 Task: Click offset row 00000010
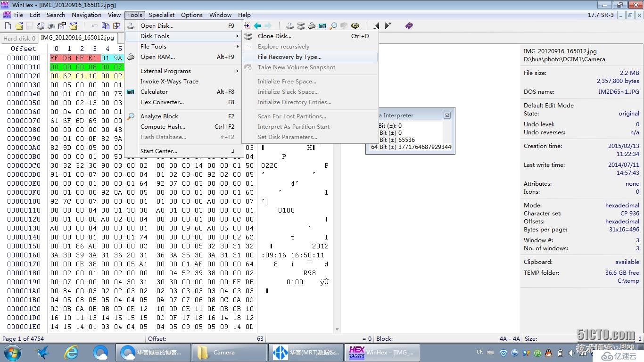pyautogui.click(x=24, y=67)
